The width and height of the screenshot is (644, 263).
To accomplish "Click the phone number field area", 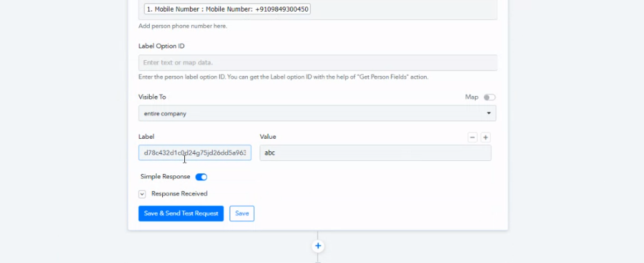I will 318,10.
